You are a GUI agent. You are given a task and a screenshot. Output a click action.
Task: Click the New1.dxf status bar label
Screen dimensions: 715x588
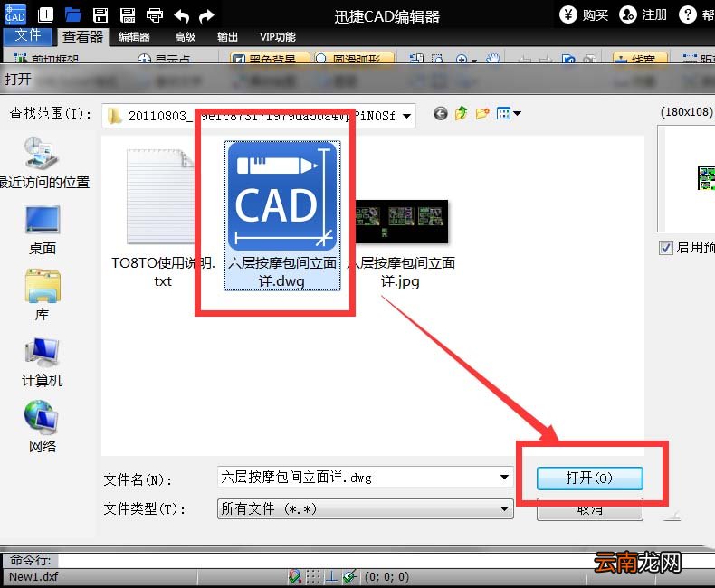pos(33,576)
